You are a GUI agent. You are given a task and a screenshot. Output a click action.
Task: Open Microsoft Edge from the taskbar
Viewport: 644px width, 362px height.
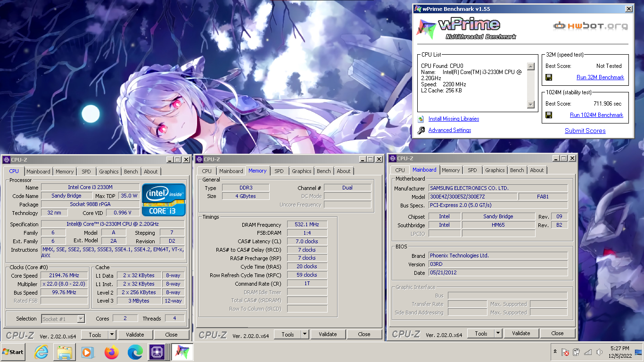(x=135, y=352)
